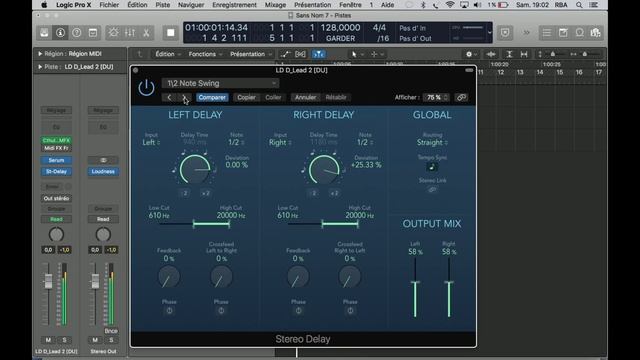Open Left Delay Note 1/2 dropdown

(236, 142)
